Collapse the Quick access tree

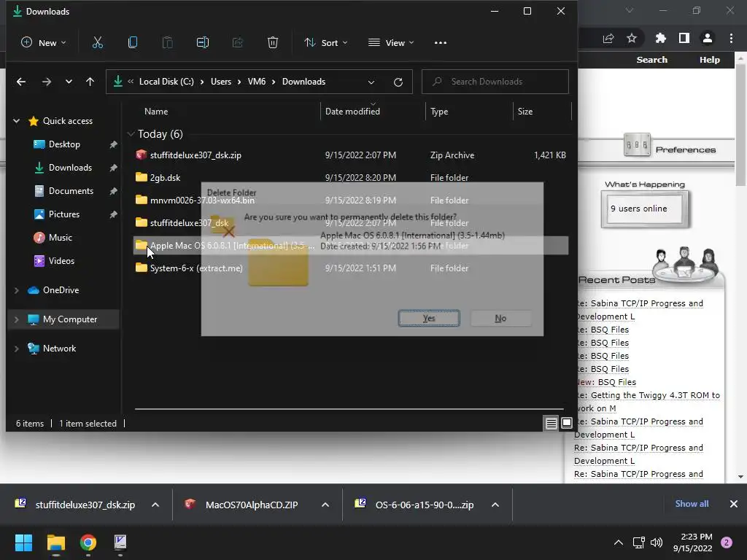point(16,121)
